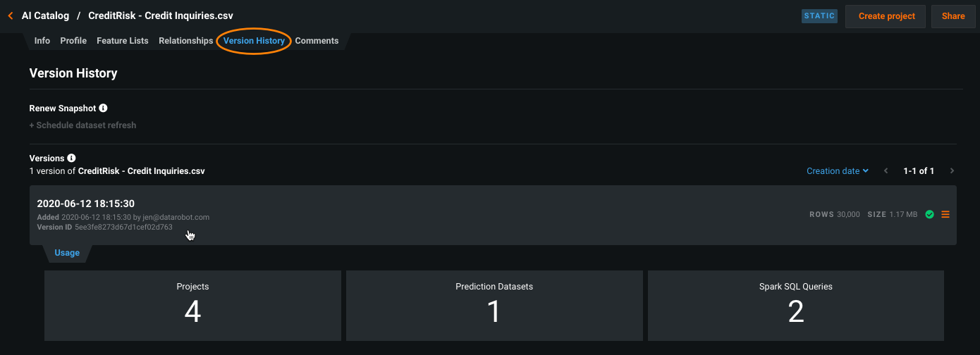Click the green checkmark status icon
The height and width of the screenshot is (355, 980).
[x=929, y=214]
